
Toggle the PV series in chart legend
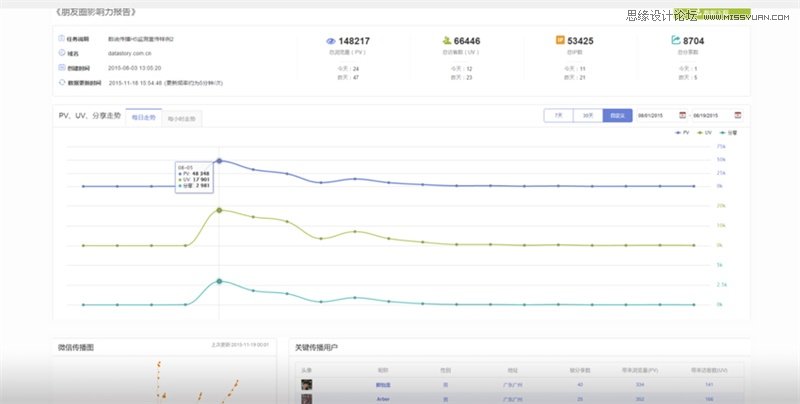point(682,133)
